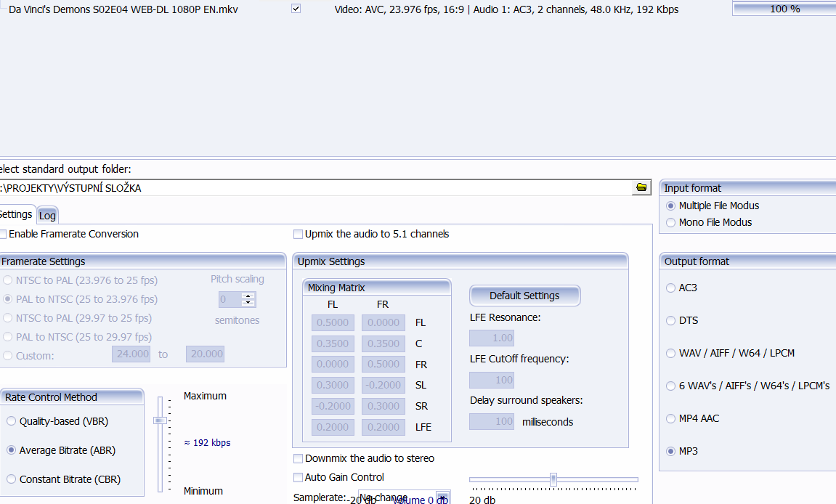Choose Constant Bitrate (CBR) option
Image resolution: width=836 pixels, height=504 pixels.
pos(11,479)
